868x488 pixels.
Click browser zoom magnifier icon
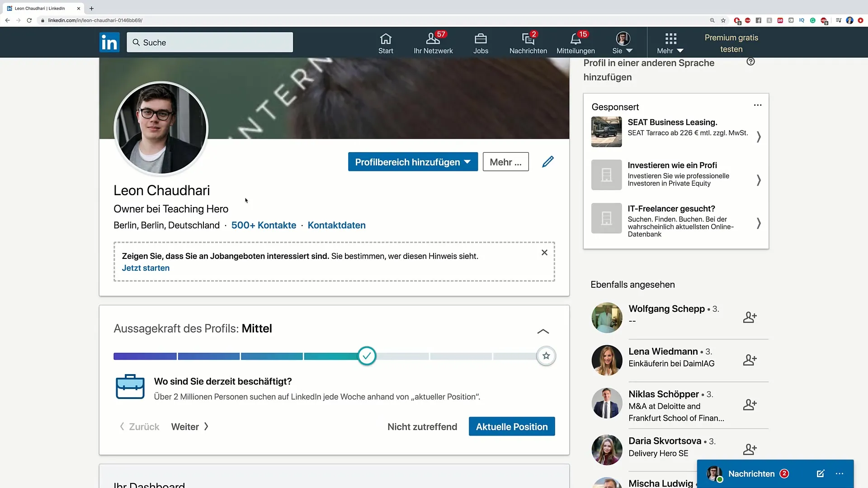712,20
